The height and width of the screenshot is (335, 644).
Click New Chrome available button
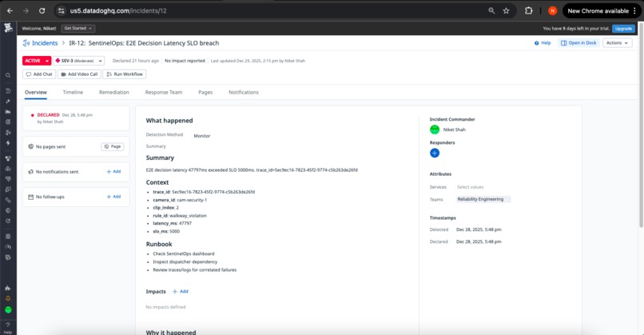(602, 11)
